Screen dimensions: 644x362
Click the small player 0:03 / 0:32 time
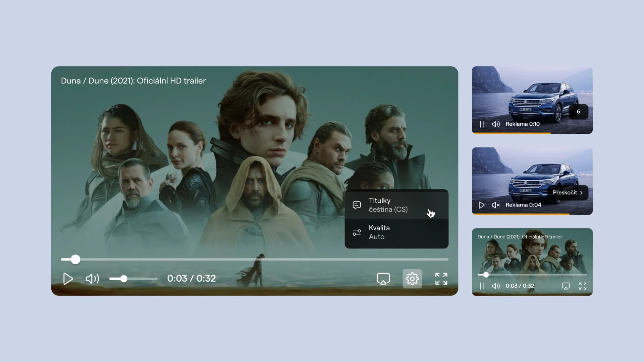coord(520,286)
